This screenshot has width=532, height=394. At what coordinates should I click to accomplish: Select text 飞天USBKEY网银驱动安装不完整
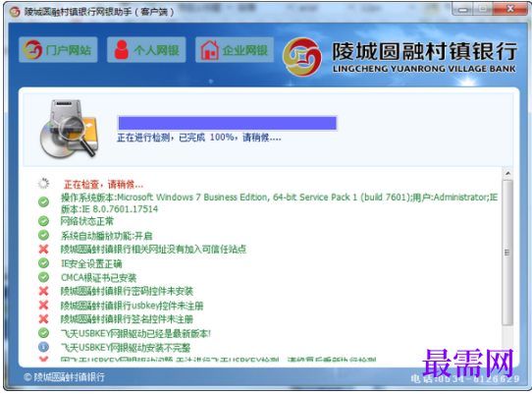pos(126,348)
